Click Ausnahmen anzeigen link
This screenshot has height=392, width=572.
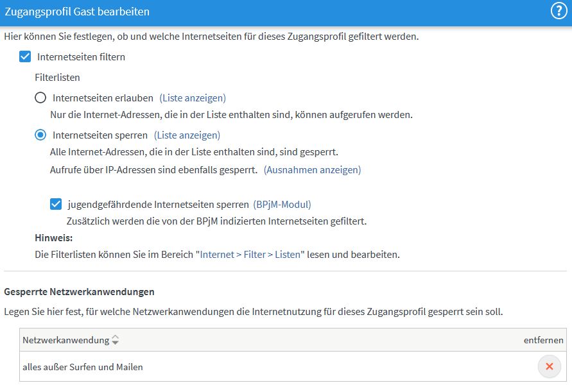click(x=312, y=169)
